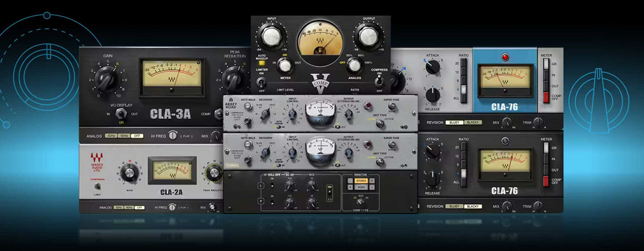Screen dimensions: 644x251
Task: Click Input Control knob on the upper Abbey Road unit
Action: click(292, 114)
